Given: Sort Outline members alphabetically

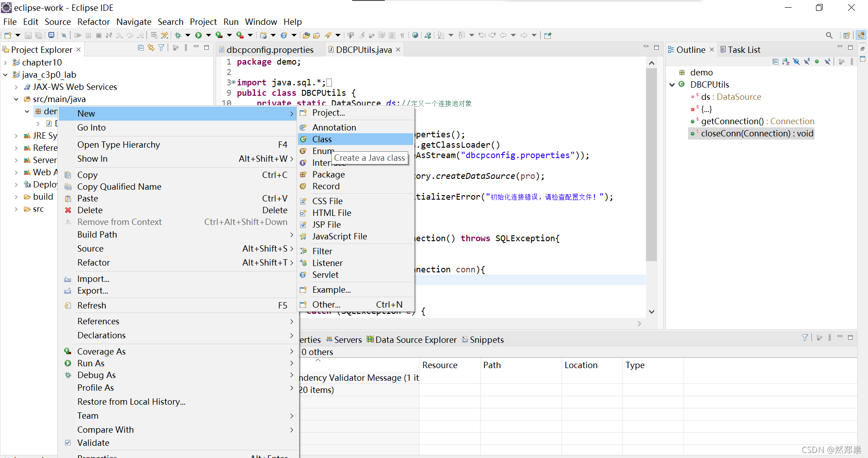Looking at the screenshot, I should pyautogui.click(x=785, y=62).
